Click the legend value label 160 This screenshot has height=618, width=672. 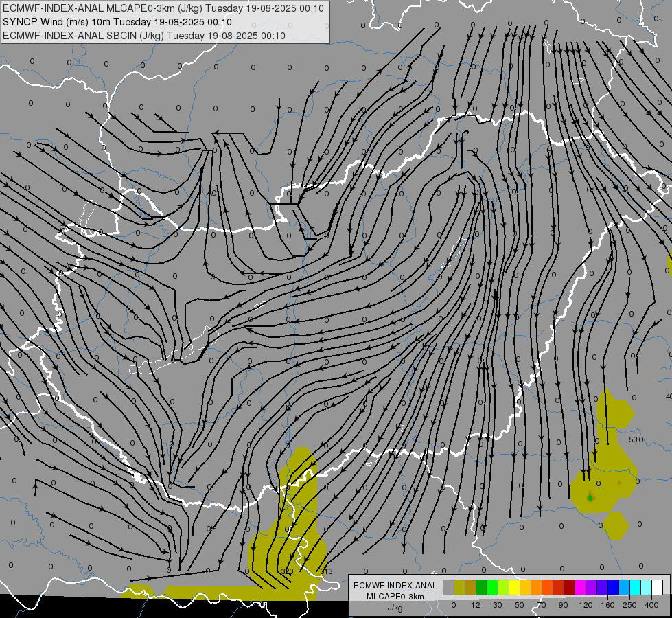tap(607, 605)
